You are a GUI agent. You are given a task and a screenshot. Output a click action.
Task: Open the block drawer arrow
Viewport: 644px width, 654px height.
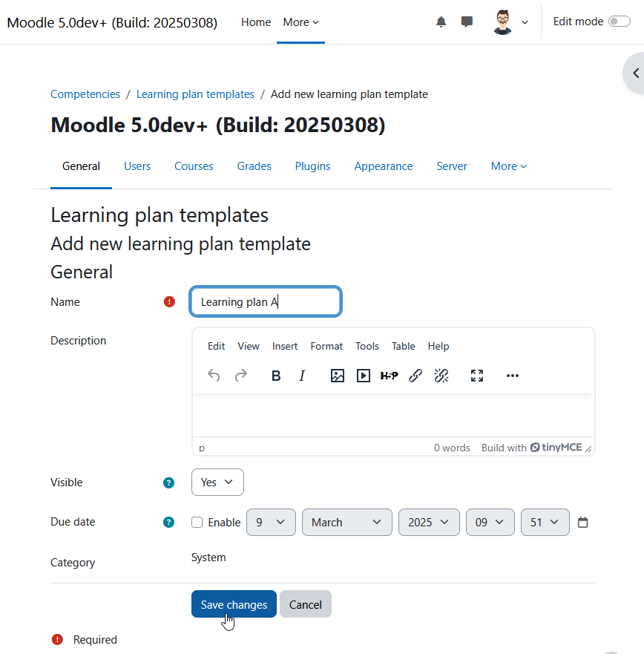[635, 73]
